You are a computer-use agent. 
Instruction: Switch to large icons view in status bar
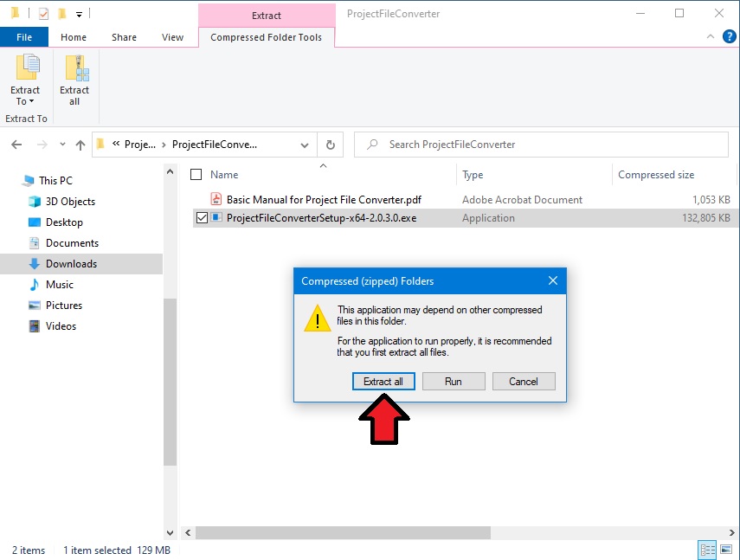point(726,550)
